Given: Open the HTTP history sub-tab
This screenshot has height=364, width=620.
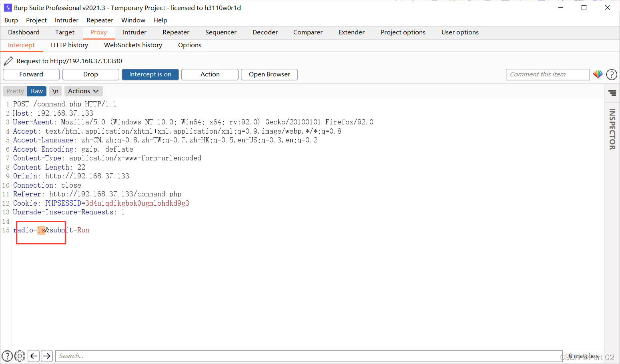Looking at the screenshot, I should pyautogui.click(x=69, y=45).
